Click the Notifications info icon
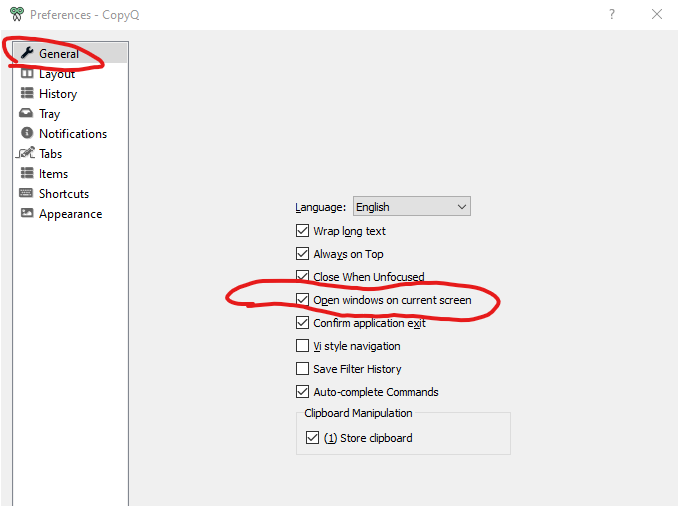The height and width of the screenshot is (506, 678). pos(27,133)
